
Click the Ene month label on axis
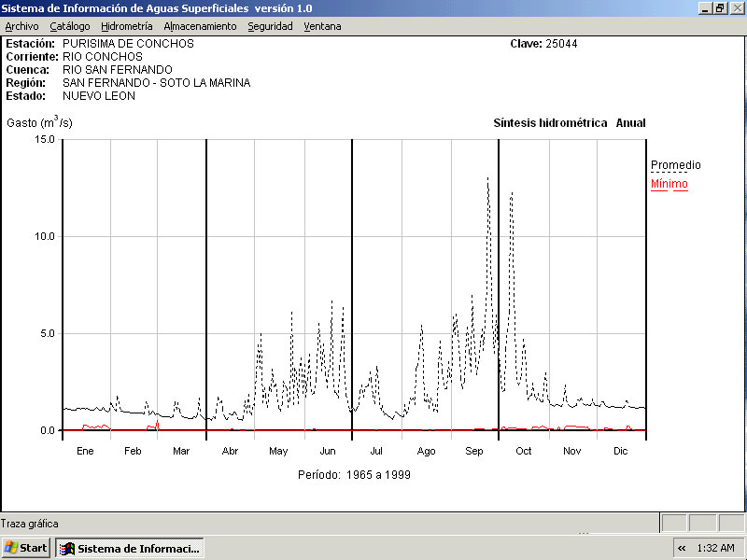pos(85,451)
